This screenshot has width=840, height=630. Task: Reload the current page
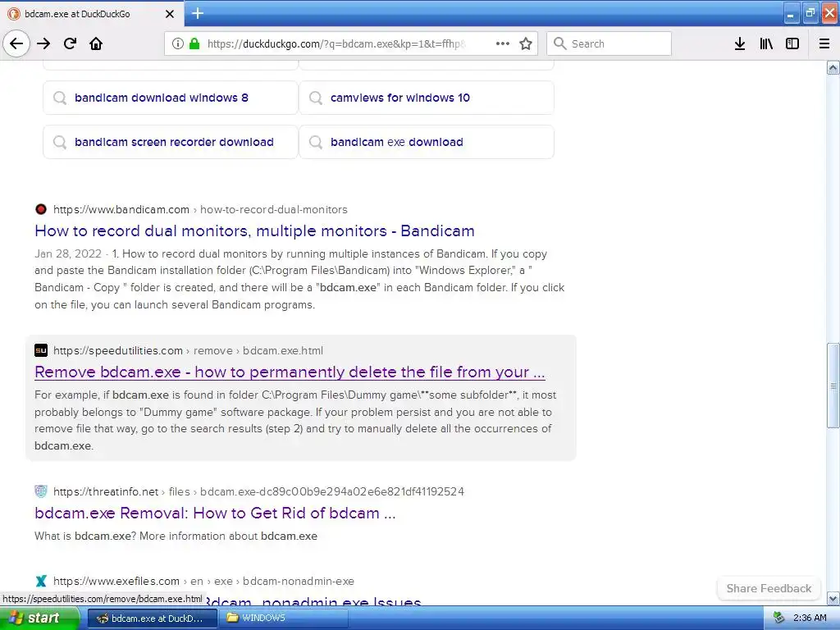pyautogui.click(x=71, y=43)
